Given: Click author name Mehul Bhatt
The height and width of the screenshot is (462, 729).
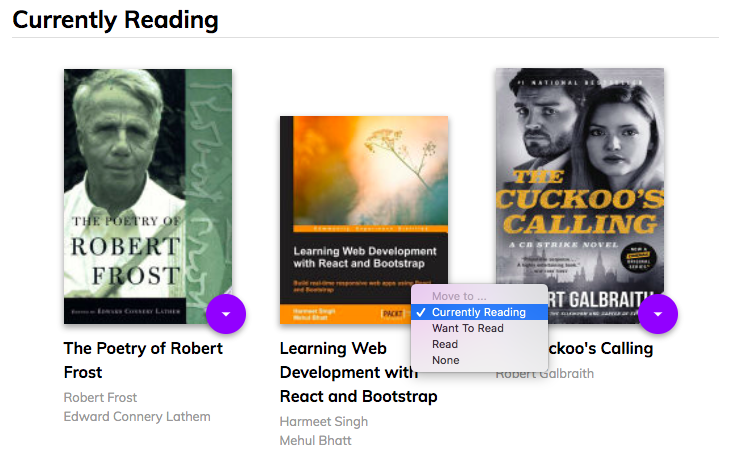Looking at the screenshot, I should (x=316, y=441).
